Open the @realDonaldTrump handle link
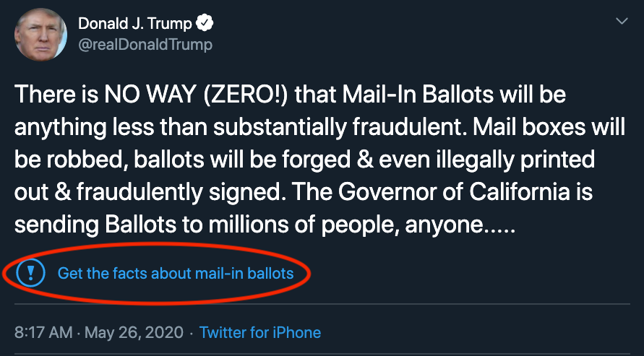 [145, 45]
